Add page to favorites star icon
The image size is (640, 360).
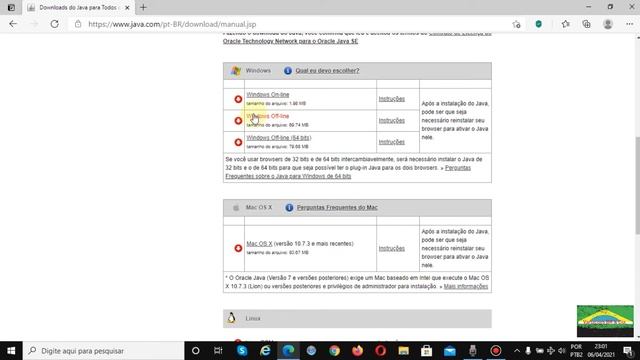click(x=516, y=24)
